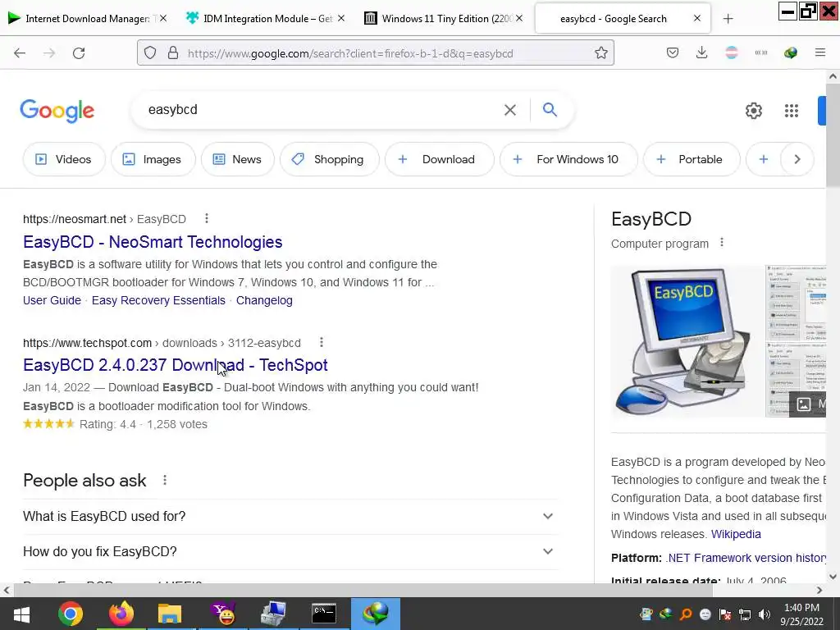
Task: Add Download to search query
Action: pyautogui.click(x=440, y=159)
